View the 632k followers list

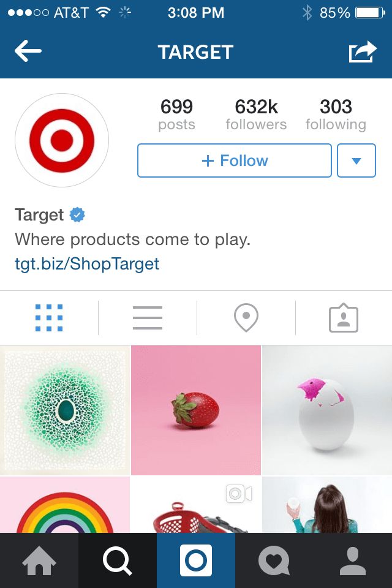click(256, 115)
